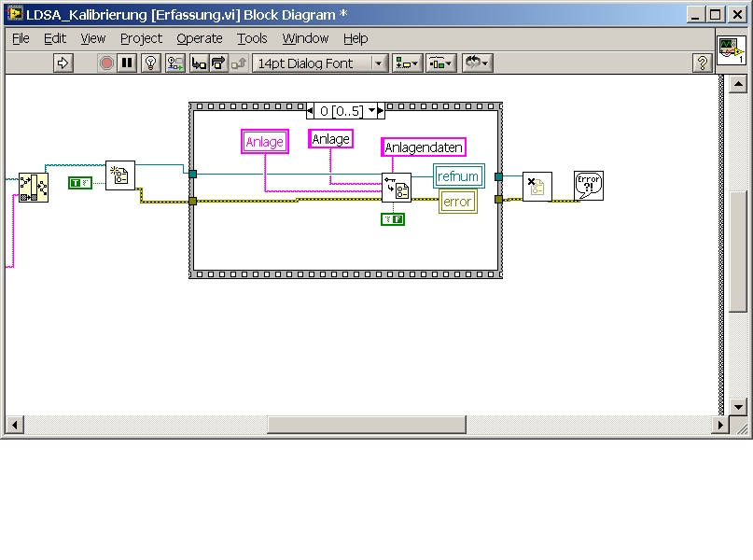Screen dimensions: 753x560
Task: Open the Reorder dropdown
Action: (x=478, y=63)
